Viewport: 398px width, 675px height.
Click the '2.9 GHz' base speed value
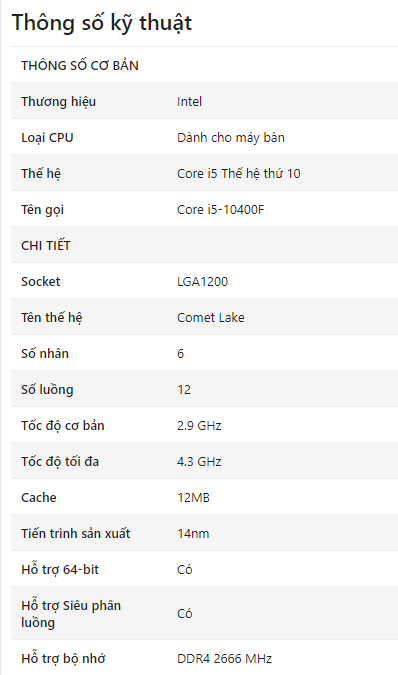coord(199,426)
